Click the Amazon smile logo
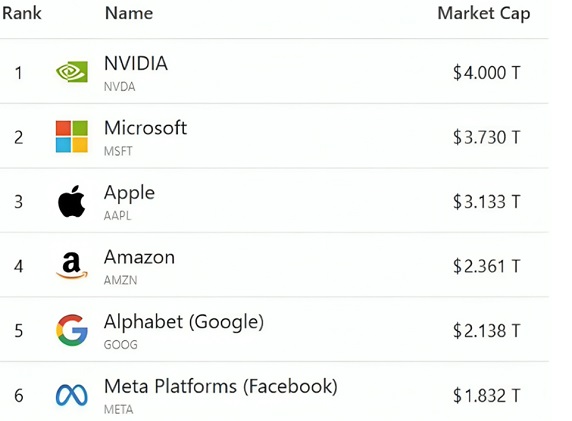This screenshot has width=572, height=421. [x=72, y=266]
